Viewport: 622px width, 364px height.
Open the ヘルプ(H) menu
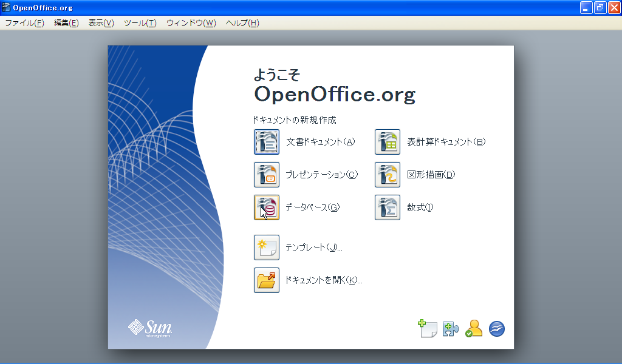click(242, 23)
